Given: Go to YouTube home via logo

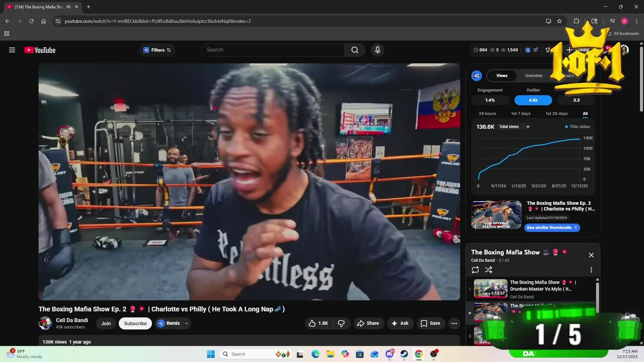Looking at the screenshot, I should tap(40, 50).
